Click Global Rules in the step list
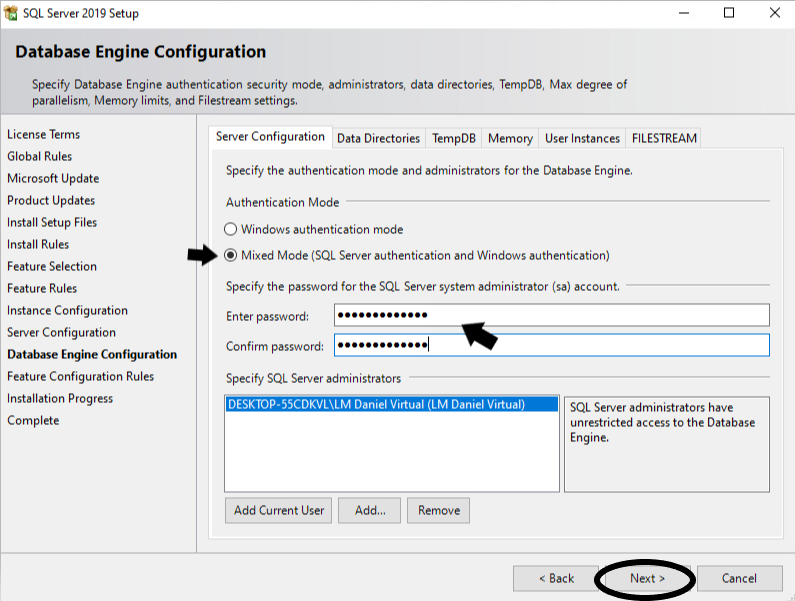 [x=40, y=156]
